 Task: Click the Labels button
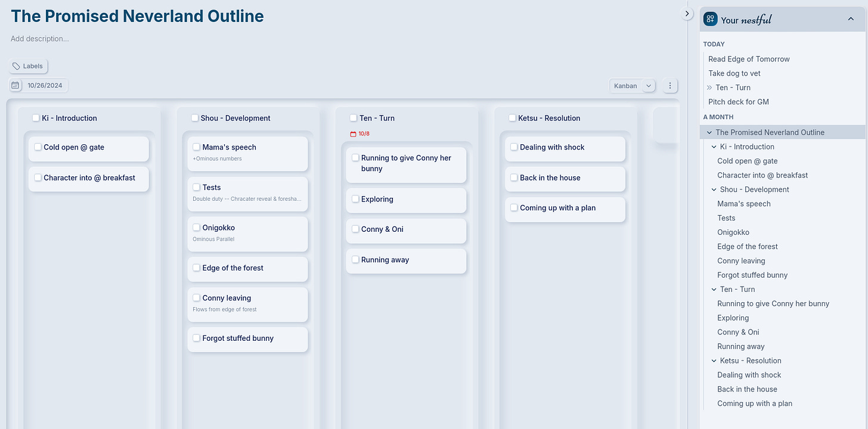click(x=29, y=66)
